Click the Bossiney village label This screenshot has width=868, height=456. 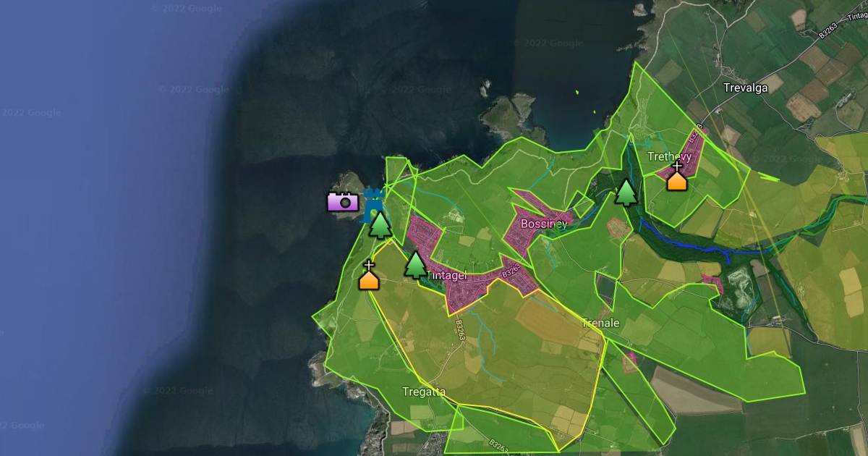pos(544,224)
